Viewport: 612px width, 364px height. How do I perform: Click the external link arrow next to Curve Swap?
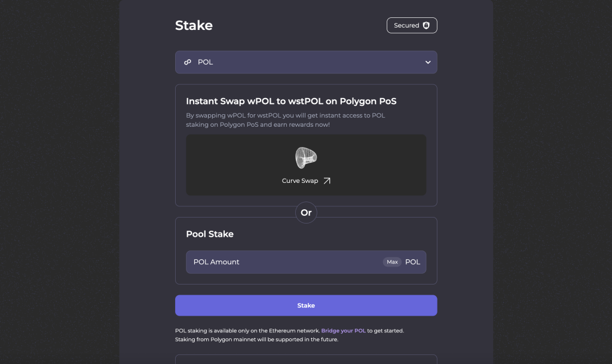pos(327,180)
